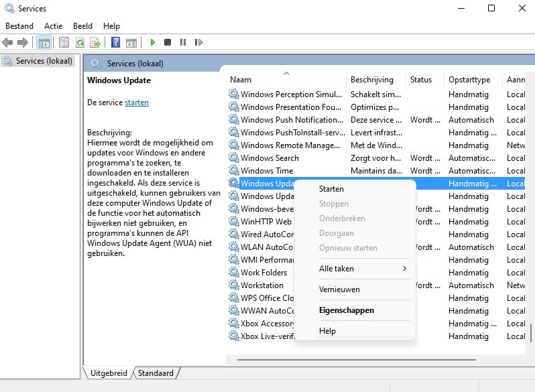The image size is (535, 392).
Task: Toggle the show/hide action pane toolbar button
Action: click(x=131, y=42)
